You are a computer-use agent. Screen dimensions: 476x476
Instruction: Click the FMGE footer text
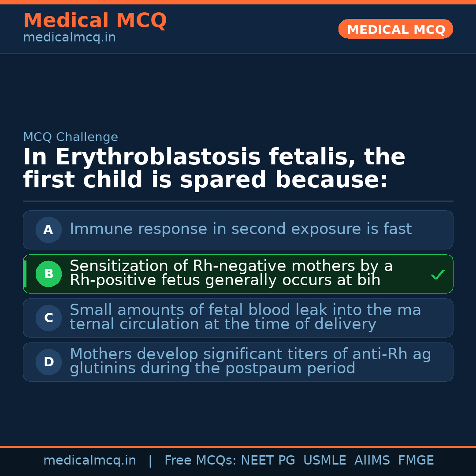[x=416, y=461]
